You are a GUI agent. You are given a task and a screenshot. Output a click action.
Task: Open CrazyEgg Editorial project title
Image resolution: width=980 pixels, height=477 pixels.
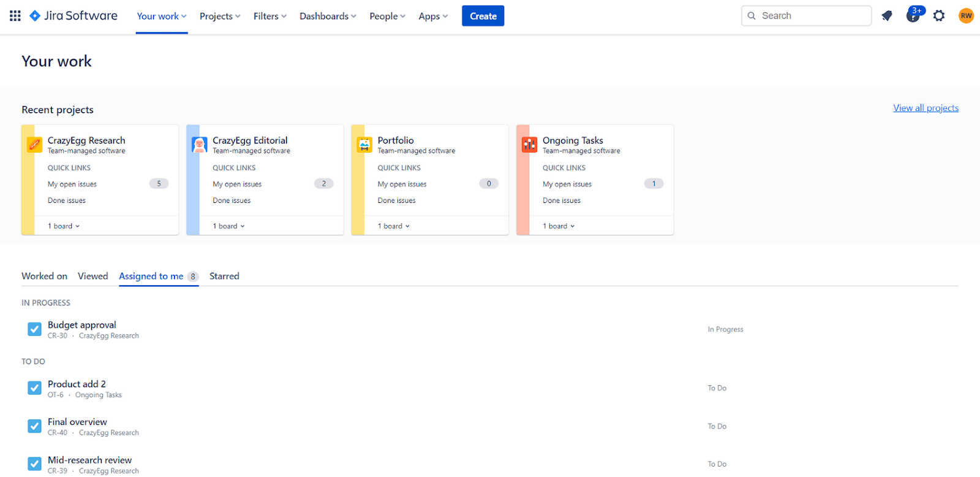(250, 140)
